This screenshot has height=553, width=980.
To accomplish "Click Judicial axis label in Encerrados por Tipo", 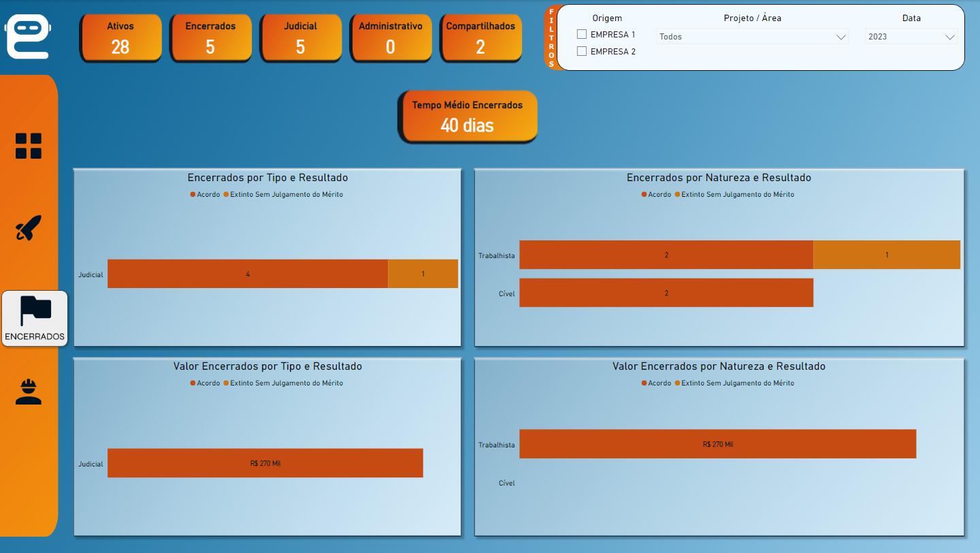I will 91,274.
